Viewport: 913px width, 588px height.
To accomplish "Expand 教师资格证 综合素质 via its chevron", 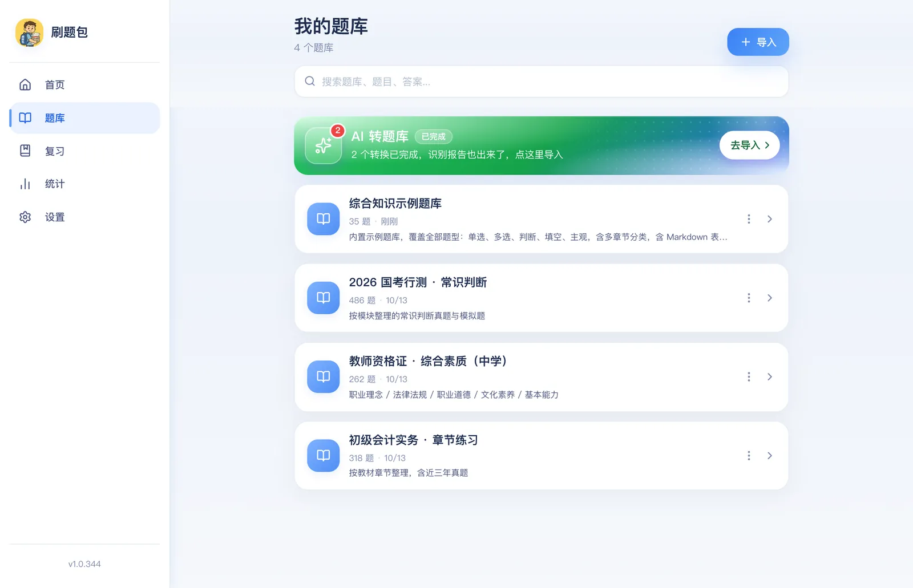I will click(x=770, y=376).
